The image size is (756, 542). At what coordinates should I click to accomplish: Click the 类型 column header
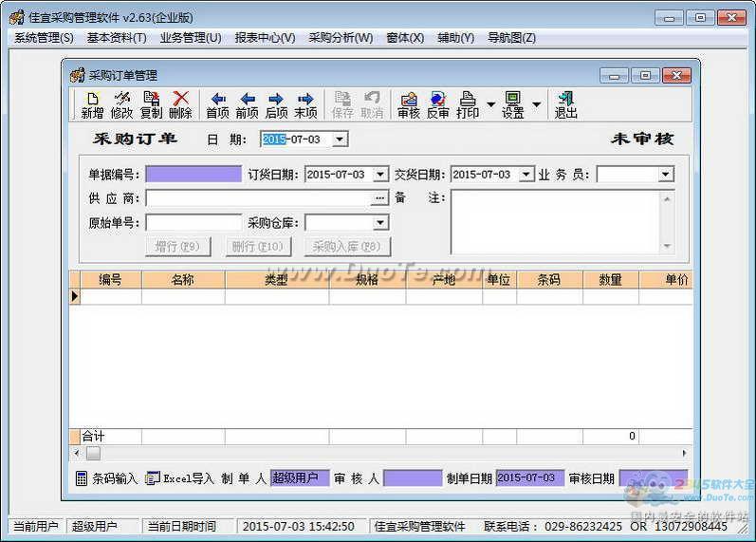click(x=277, y=280)
